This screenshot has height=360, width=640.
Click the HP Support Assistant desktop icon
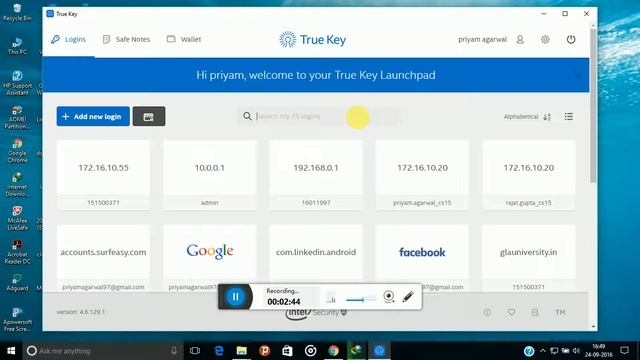17,83
